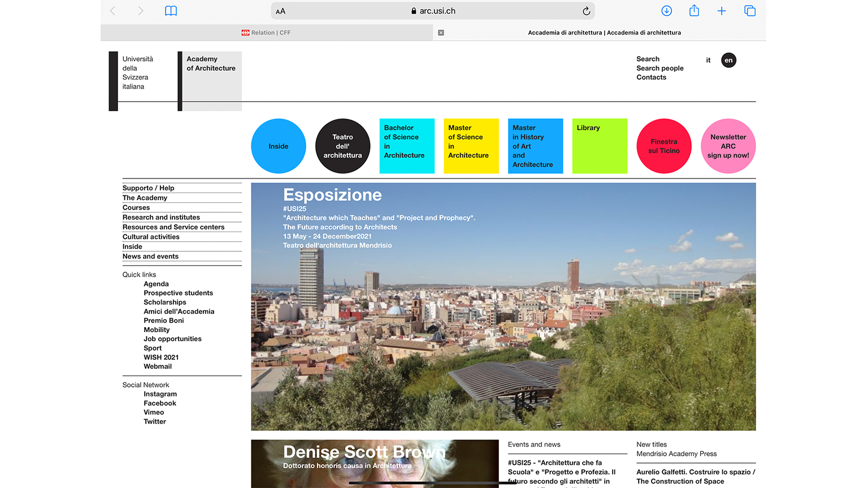Open the Denise Scott Brown banner
Viewport: 868px width, 488px height.
(x=375, y=463)
